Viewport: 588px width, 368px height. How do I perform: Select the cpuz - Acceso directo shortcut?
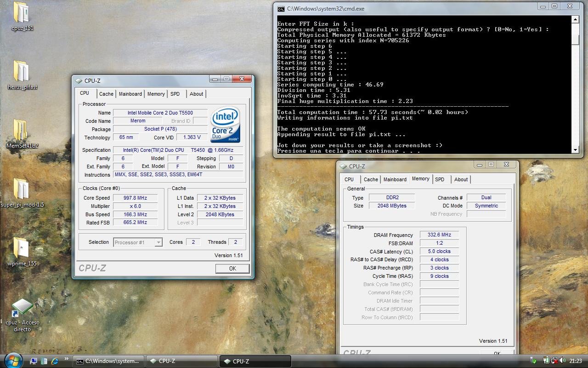[x=22, y=315]
